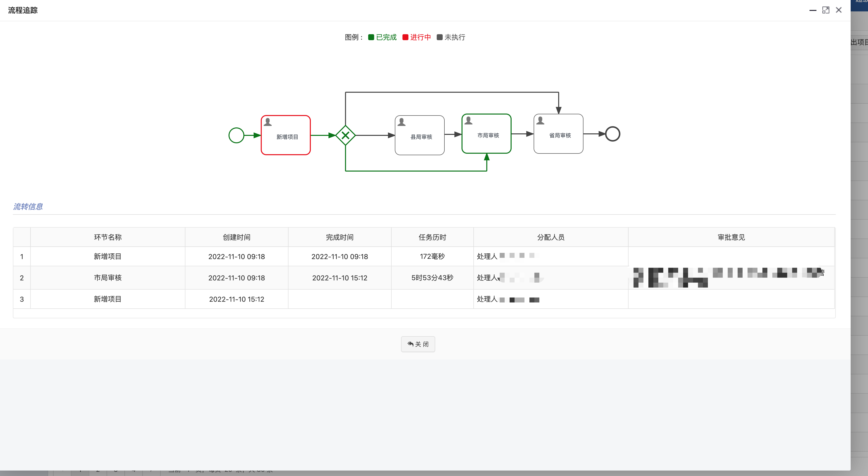Select the 市局审核 task node
The height and width of the screenshot is (476, 868).
(x=486, y=133)
